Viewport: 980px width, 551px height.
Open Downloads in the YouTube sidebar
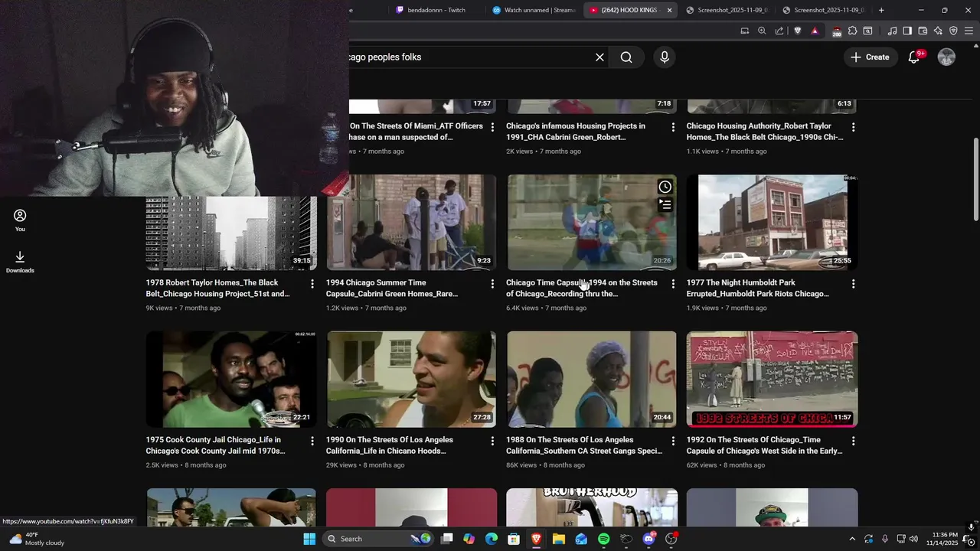[x=20, y=262]
